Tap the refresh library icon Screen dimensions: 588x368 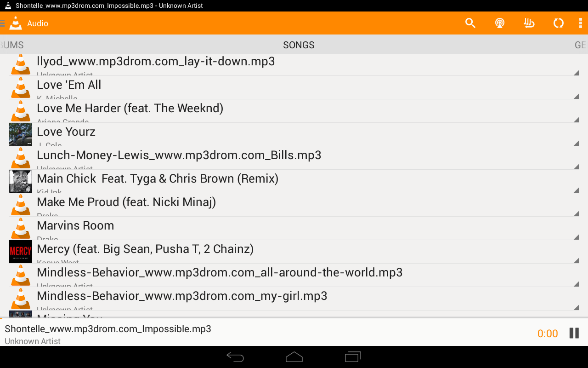[x=558, y=23]
